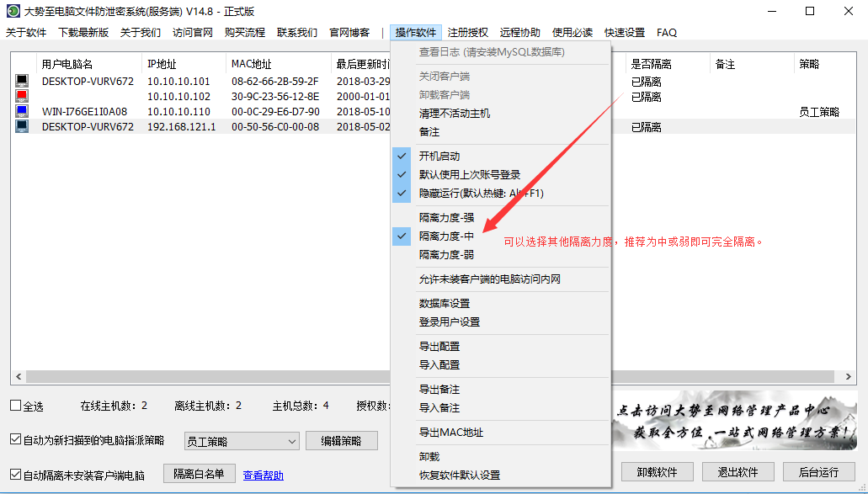This screenshot has width=868, height=494.
Task: Toggle the 全选 select-all checkbox
Action: click(15, 406)
